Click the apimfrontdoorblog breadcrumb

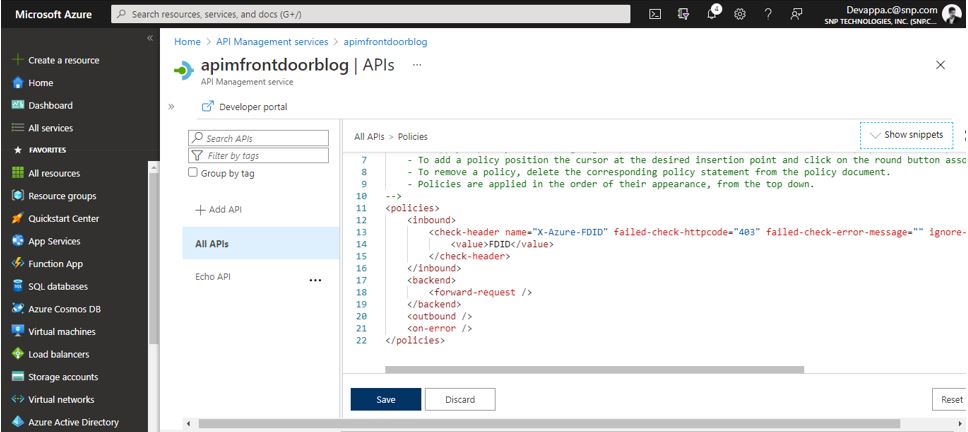pos(385,42)
